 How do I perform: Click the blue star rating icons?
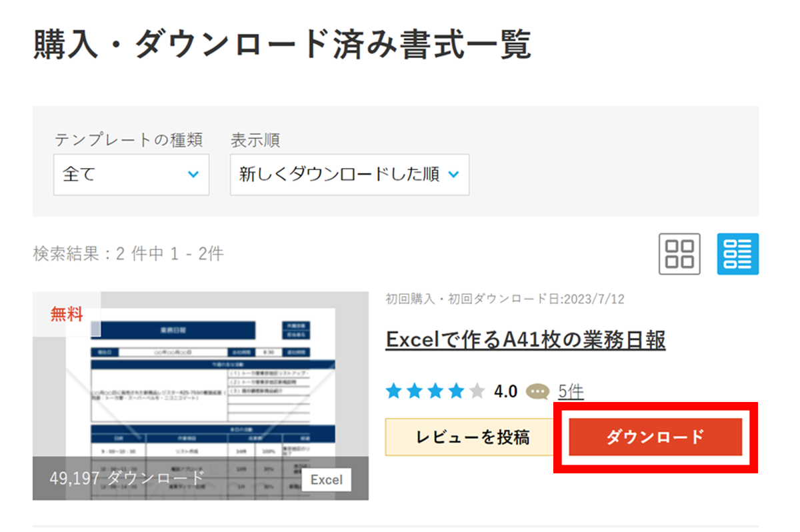[435, 391]
